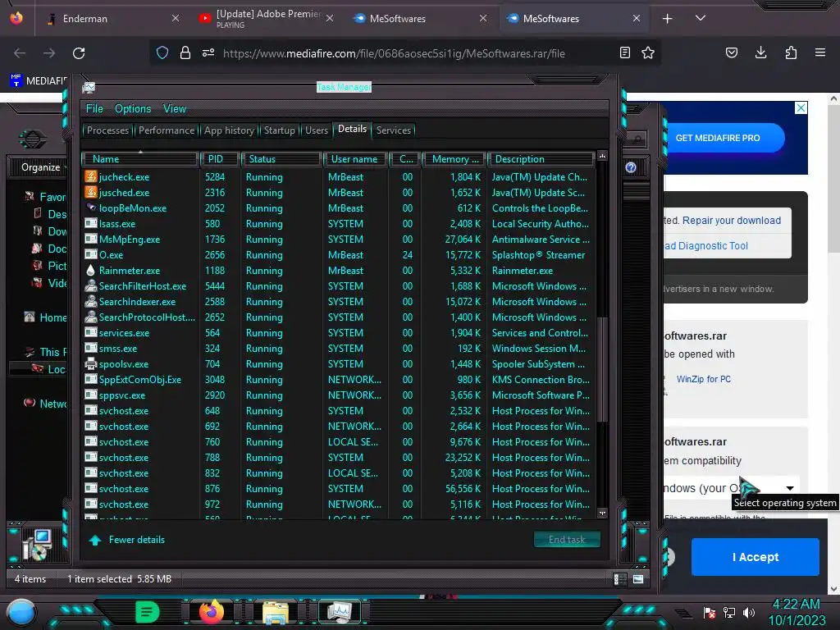The height and width of the screenshot is (630, 840).
Task: Select the loopBeMon.exe process
Action: coord(337,208)
